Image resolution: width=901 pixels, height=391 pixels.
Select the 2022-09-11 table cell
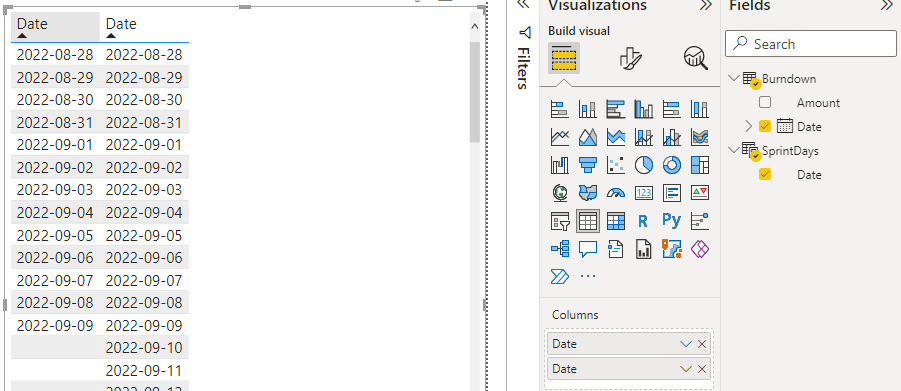pos(144,370)
